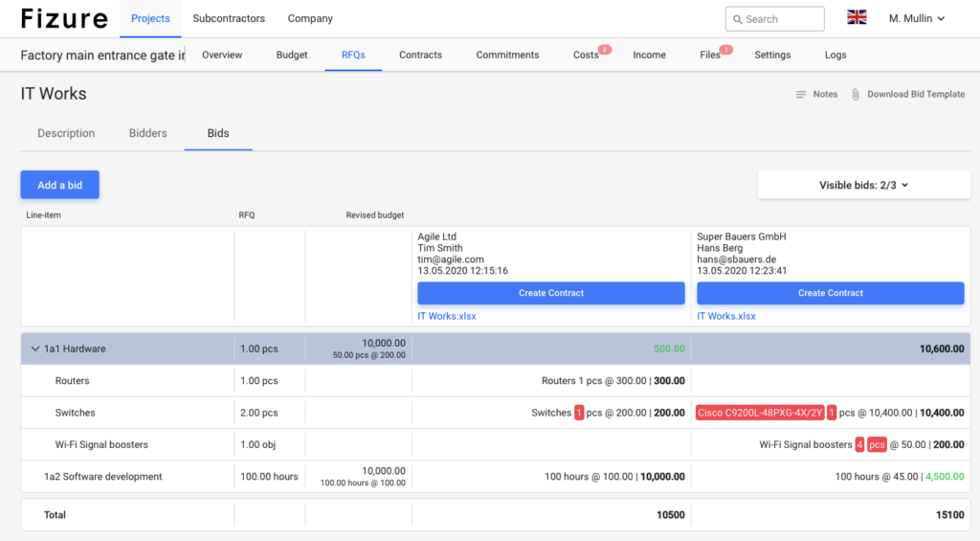Click the Line-item column header
980x541 pixels.
(44, 215)
